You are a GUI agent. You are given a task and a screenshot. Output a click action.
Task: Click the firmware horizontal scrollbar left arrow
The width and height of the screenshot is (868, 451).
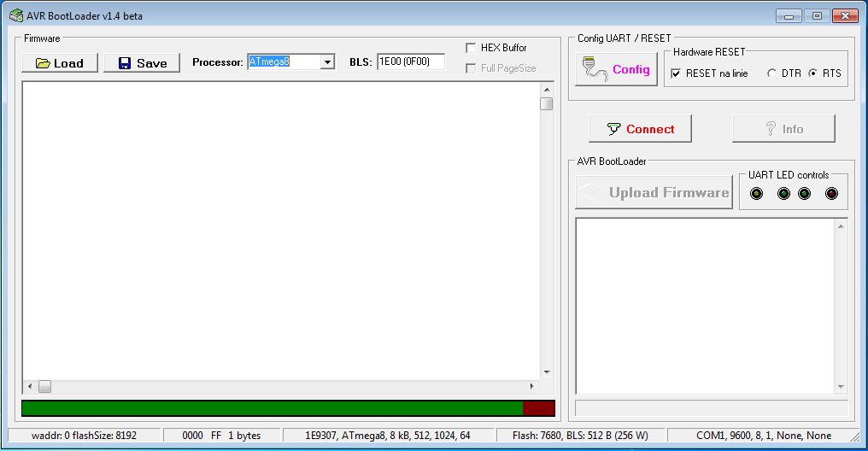[30, 386]
